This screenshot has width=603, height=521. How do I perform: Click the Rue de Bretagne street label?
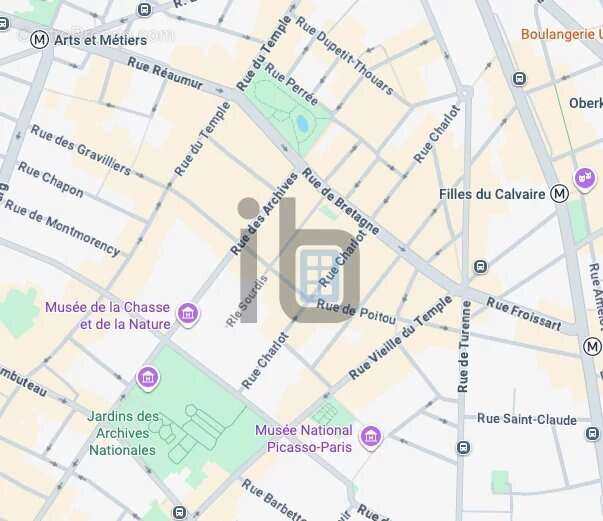[x=341, y=201]
